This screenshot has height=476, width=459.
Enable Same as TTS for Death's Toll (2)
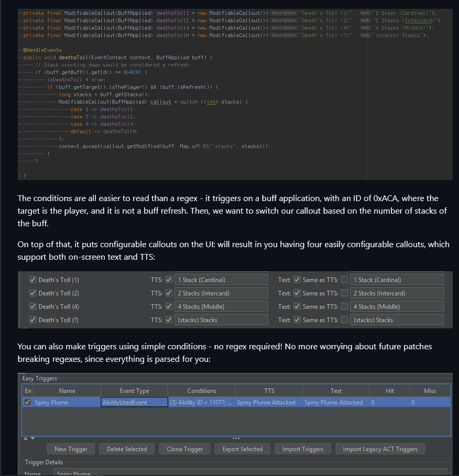click(344, 293)
